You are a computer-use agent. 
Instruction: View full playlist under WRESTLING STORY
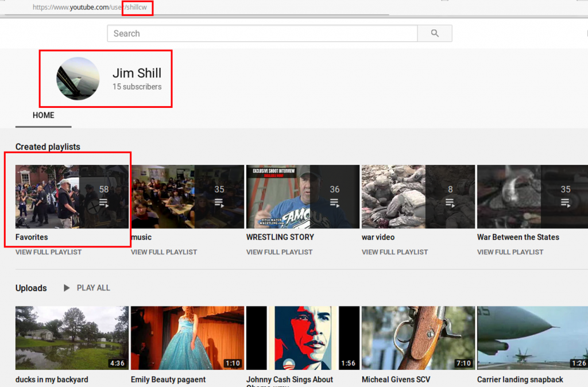(x=280, y=252)
